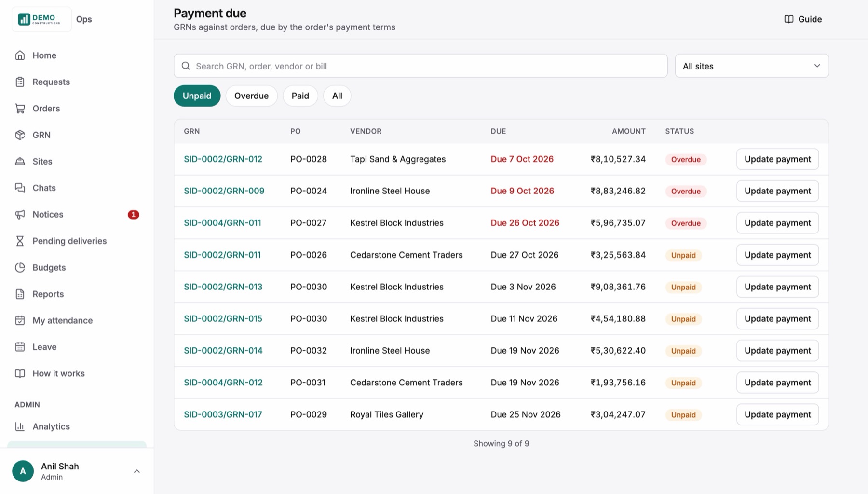Open Sites via the hard-hat icon

click(x=20, y=162)
